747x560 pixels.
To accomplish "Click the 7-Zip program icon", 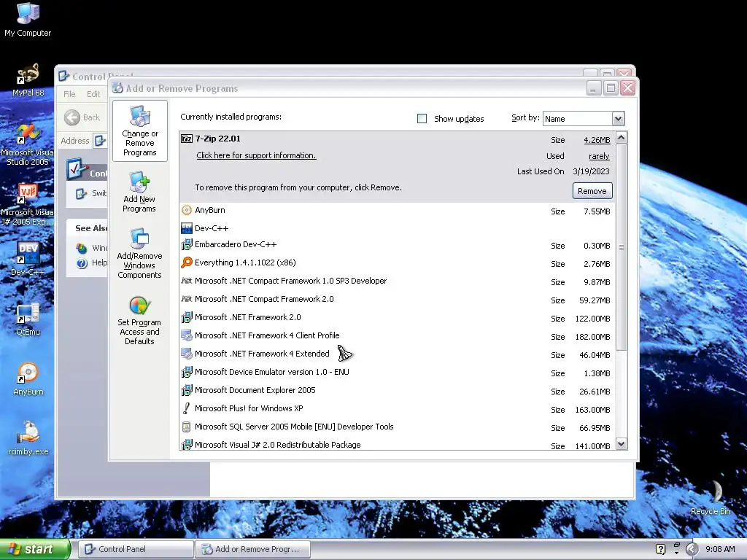I will (186, 139).
